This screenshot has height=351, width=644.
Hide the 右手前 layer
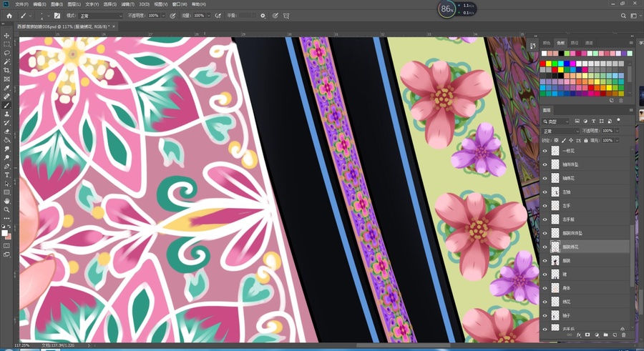545,219
